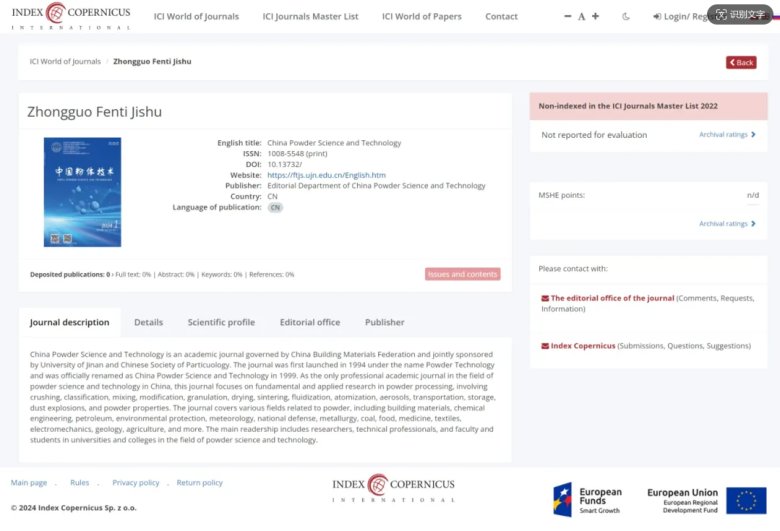
Task: Decrease font size with minus icon
Action: tap(568, 16)
